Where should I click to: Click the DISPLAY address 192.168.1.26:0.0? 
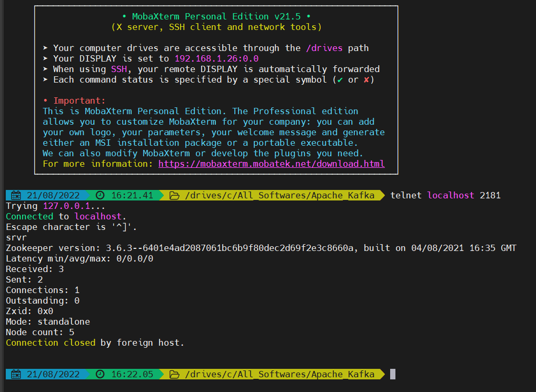(x=216, y=58)
